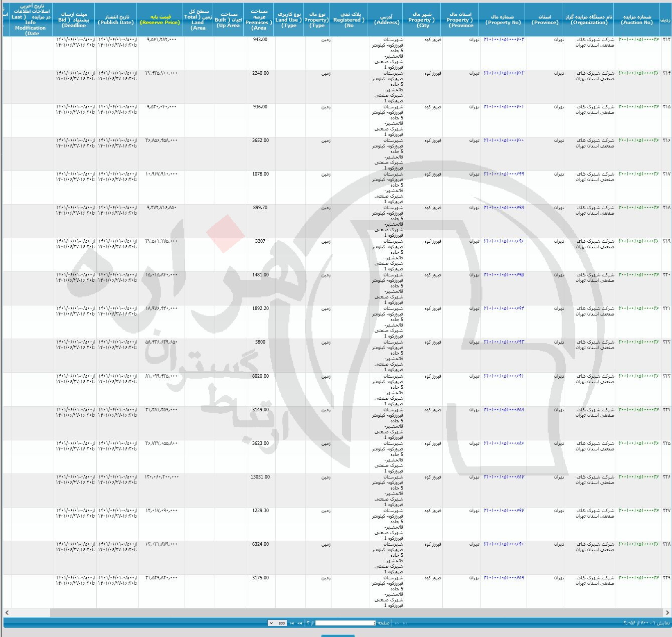Click the Province column header
Viewport: 672px width, 637px height.
pyautogui.click(x=545, y=20)
